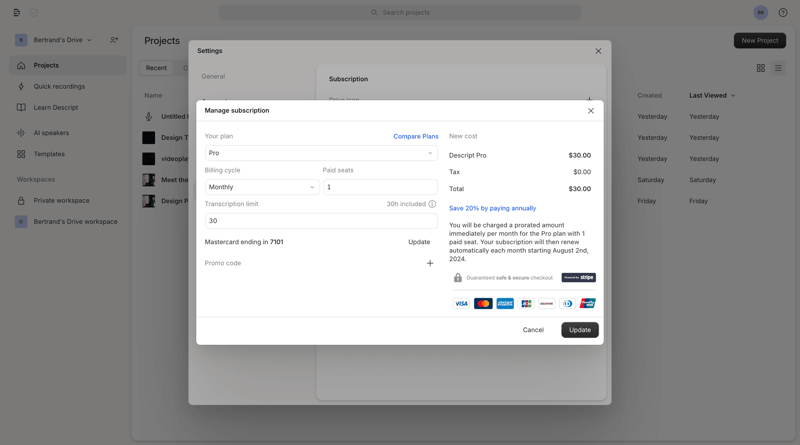Click the Discover card logo
The width and height of the screenshot is (800, 445).
pos(546,304)
